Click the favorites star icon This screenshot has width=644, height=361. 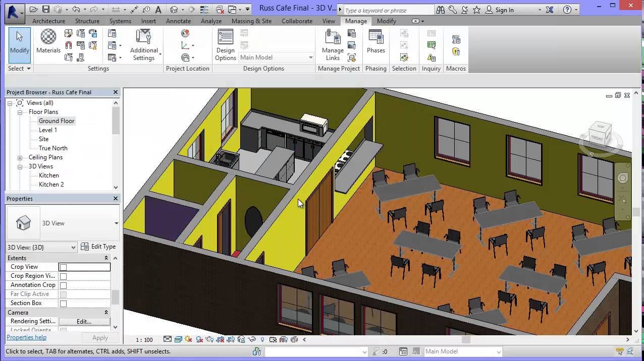pyautogui.click(x=476, y=10)
